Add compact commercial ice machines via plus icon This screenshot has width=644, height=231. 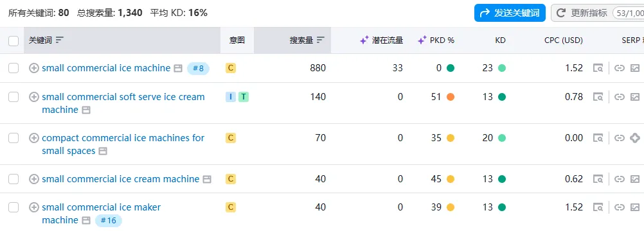(x=34, y=138)
